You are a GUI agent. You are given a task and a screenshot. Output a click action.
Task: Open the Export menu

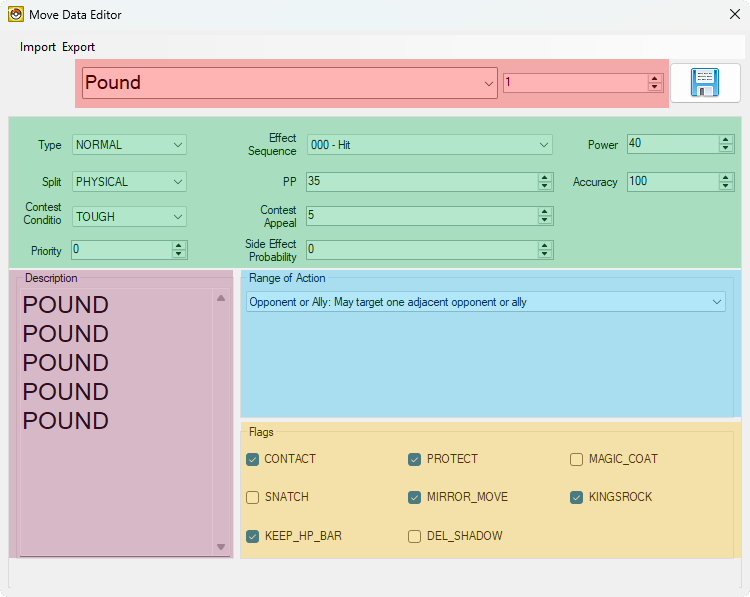pyautogui.click(x=78, y=47)
